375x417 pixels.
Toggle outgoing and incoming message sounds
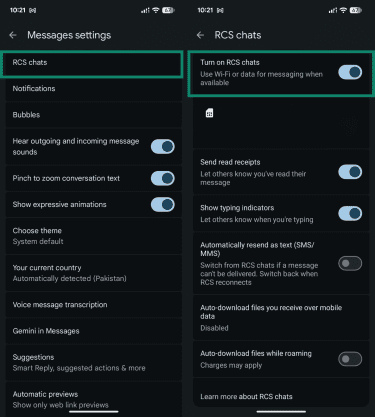(163, 147)
